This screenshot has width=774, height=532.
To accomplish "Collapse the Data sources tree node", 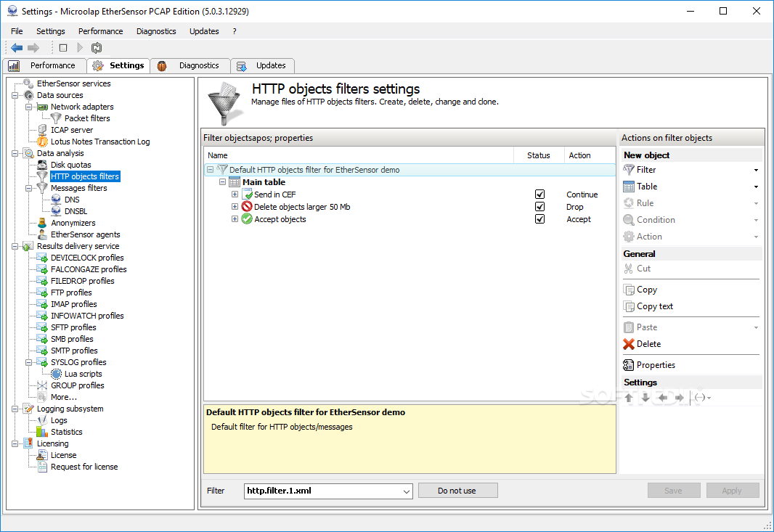I will point(15,95).
